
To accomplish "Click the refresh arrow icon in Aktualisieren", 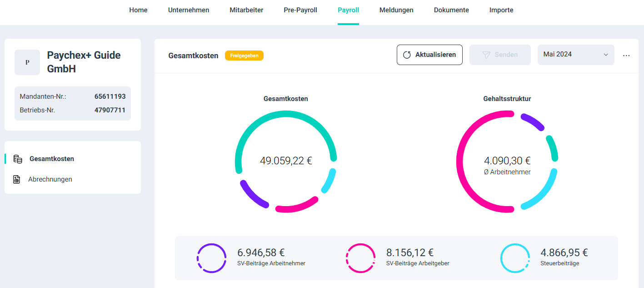I will [407, 55].
